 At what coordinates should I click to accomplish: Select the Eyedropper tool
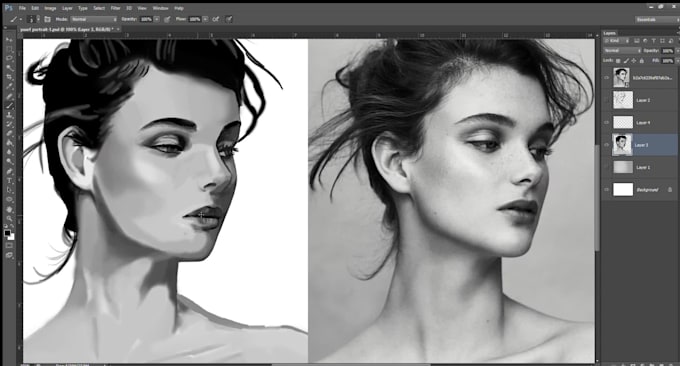tap(9, 87)
